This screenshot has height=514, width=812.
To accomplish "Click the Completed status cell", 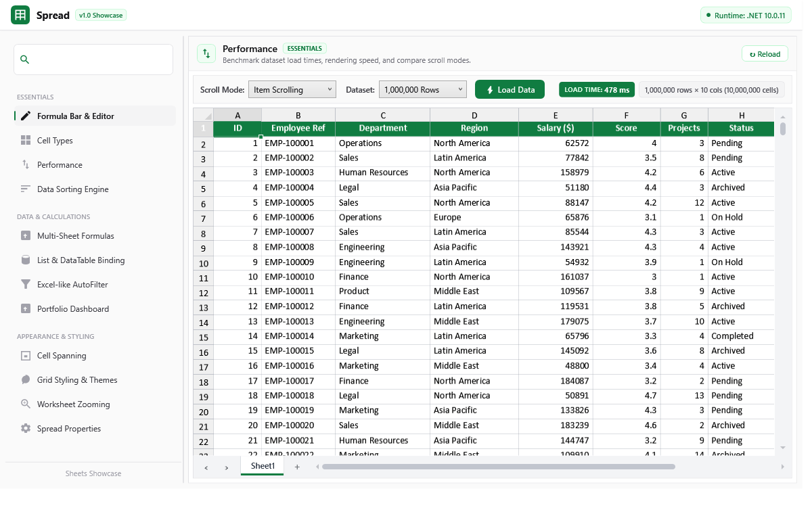I will pyautogui.click(x=741, y=336).
